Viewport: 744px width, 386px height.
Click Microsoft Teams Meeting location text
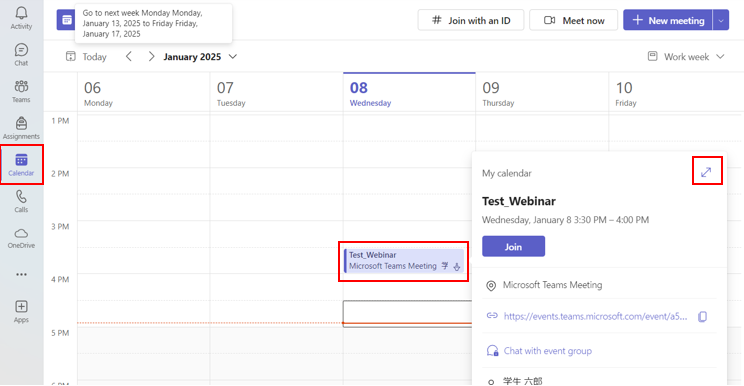click(552, 285)
